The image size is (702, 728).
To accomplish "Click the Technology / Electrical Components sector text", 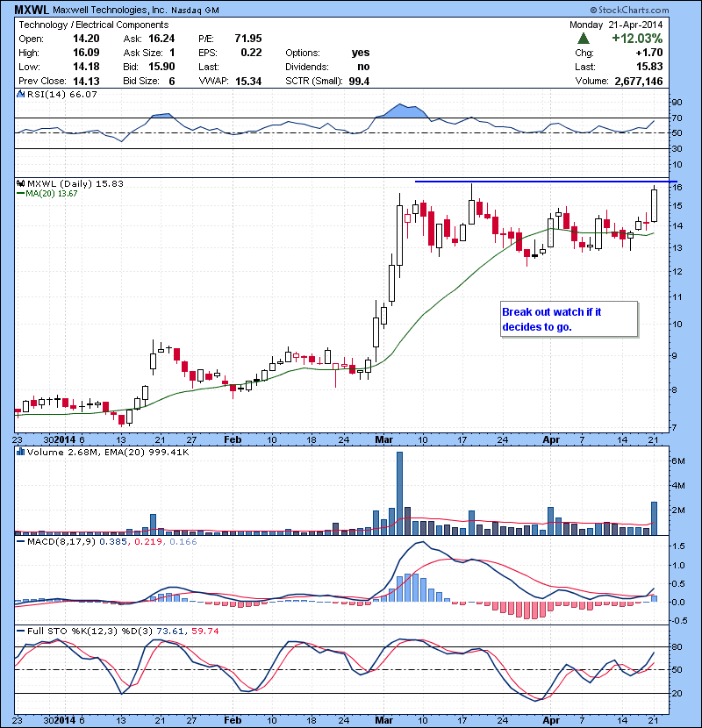I will coord(93,25).
